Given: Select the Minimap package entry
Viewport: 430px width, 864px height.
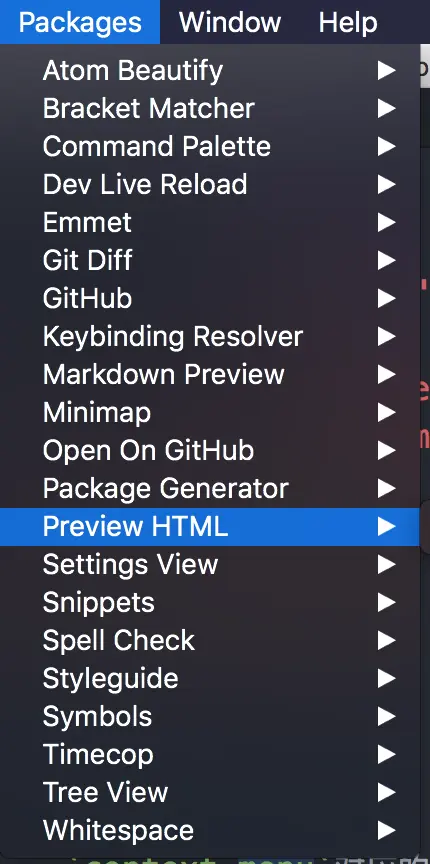Looking at the screenshot, I should tap(209, 413).
